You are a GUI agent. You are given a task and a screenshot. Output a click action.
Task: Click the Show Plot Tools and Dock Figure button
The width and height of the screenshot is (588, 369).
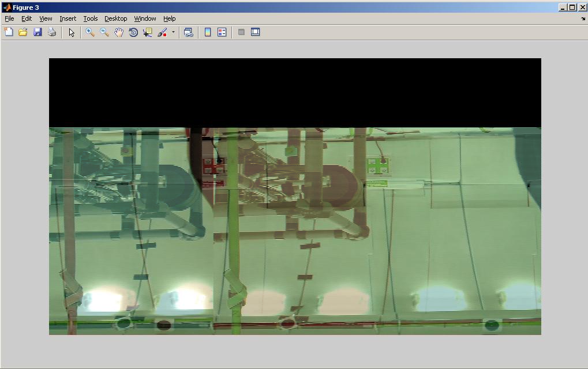tap(256, 32)
